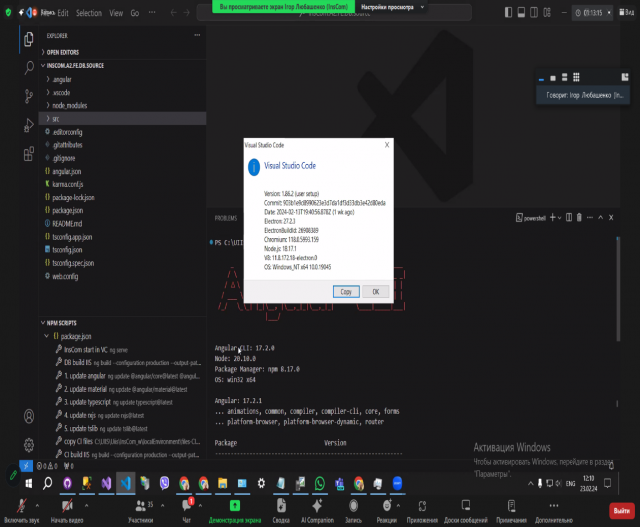Open the Edit menu
This screenshot has height=527, width=640.
pyautogui.click(x=63, y=13)
